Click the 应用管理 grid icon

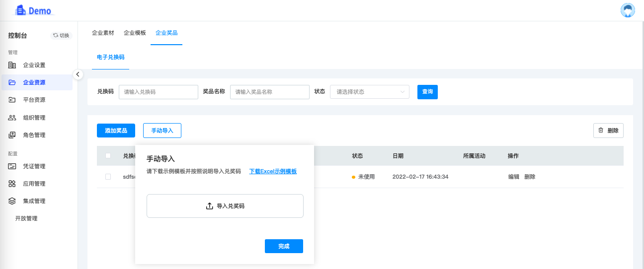pyautogui.click(x=12, y=184)
